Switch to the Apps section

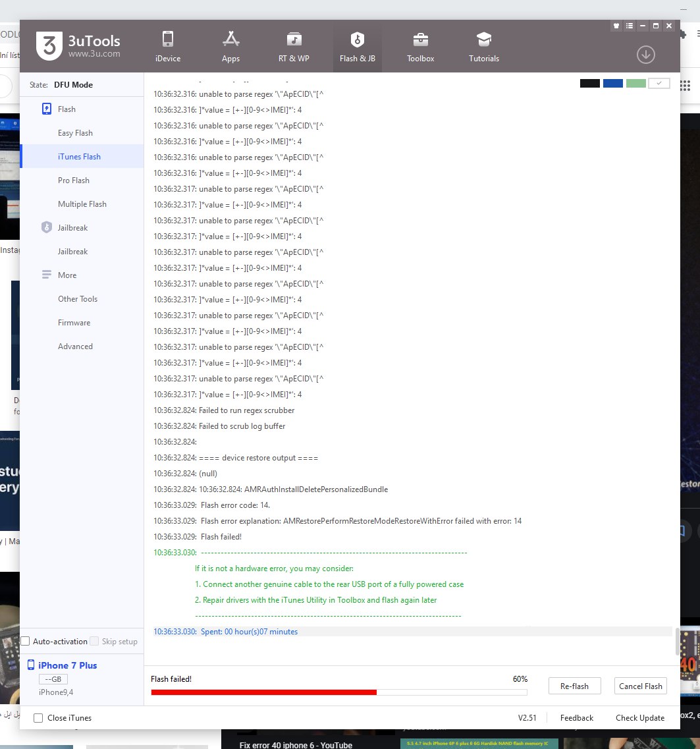tap(230, 46)
